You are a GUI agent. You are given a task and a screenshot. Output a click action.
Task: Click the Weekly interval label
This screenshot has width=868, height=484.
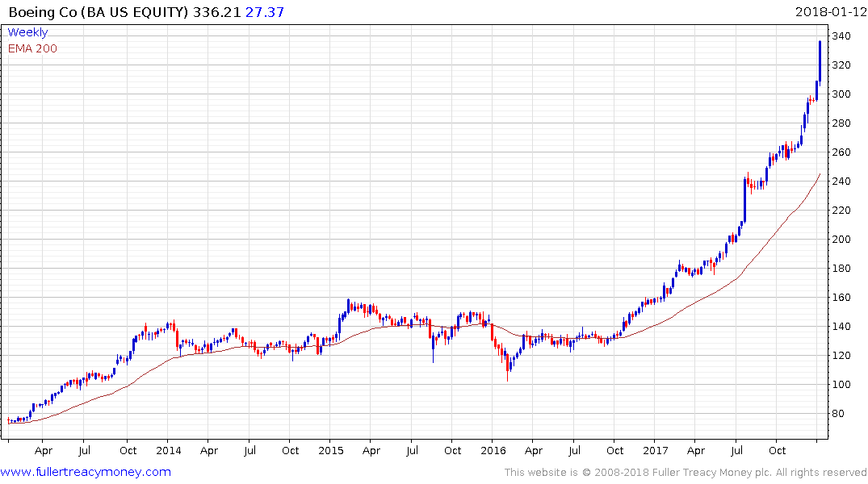27,32
